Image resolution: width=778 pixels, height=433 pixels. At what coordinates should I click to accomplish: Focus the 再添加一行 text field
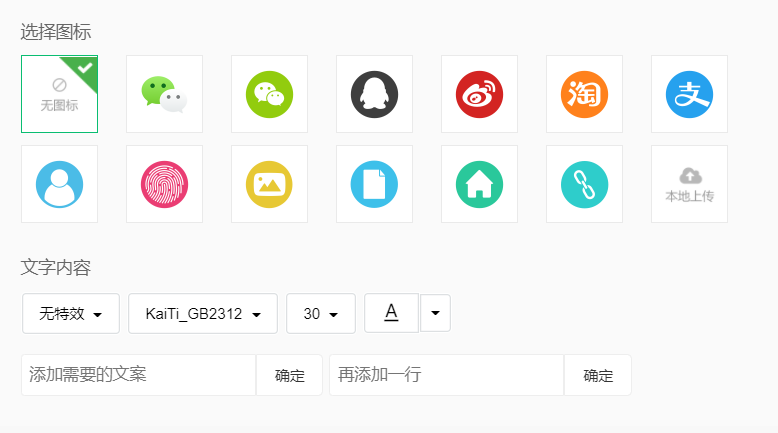(447, 375)
